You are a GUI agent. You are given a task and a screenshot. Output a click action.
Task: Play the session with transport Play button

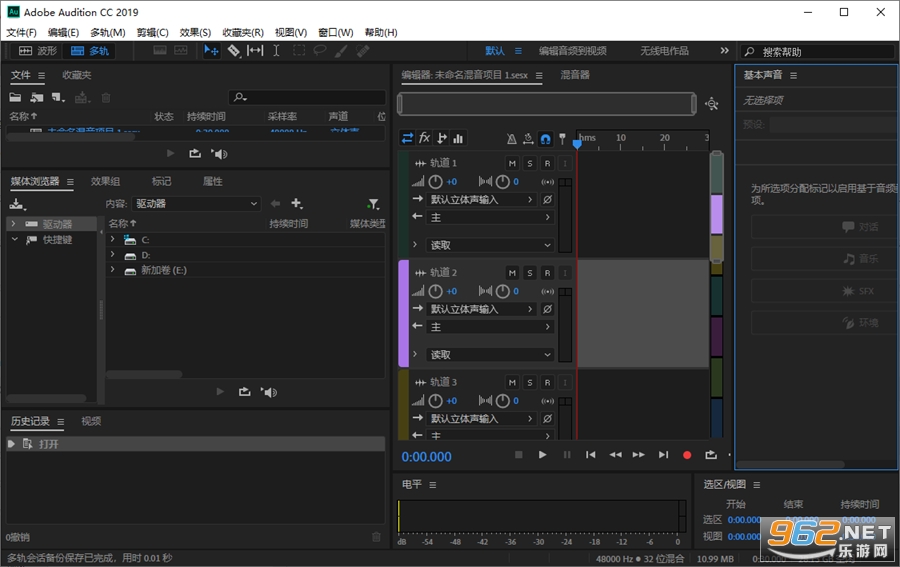click(x=542, y=455)
